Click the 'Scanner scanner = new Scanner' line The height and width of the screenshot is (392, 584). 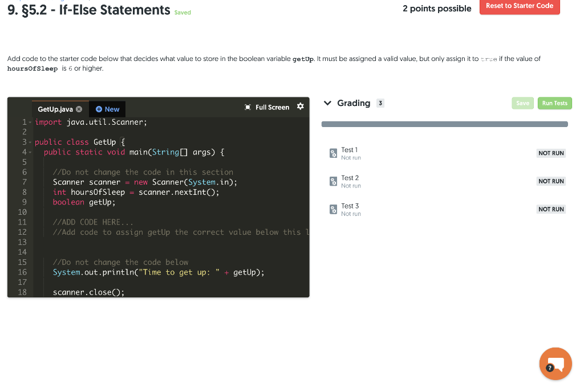145,182
